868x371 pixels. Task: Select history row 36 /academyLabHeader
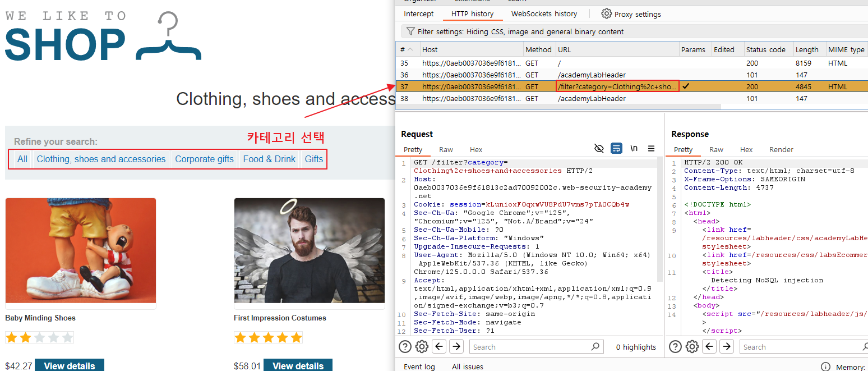pos(632,75)
